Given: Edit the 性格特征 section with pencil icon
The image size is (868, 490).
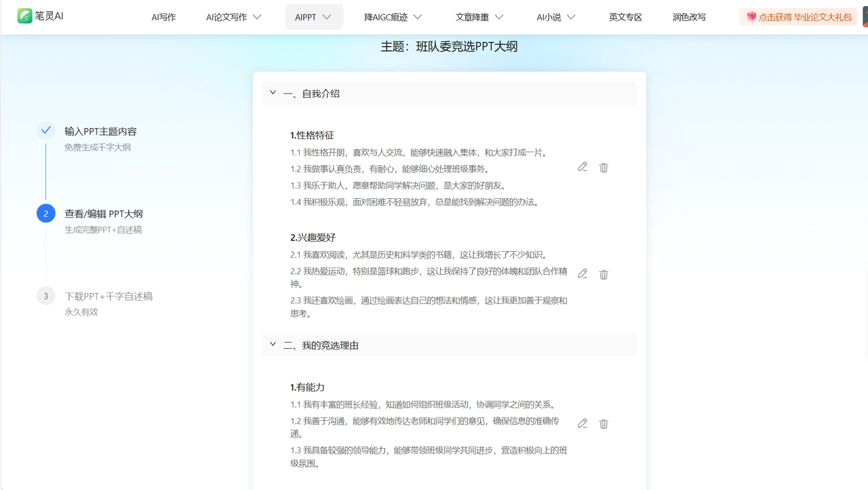Looking at the screenshot, I should (583, 167).
